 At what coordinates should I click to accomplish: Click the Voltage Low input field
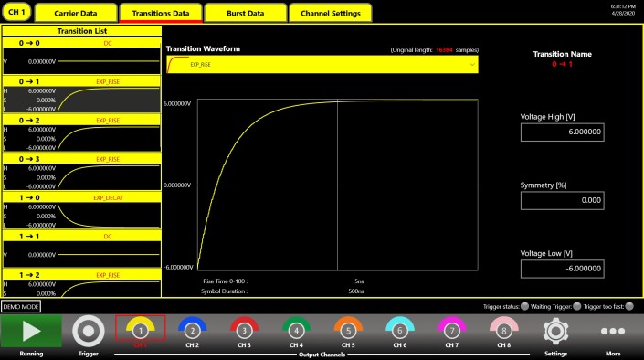click(563, 269)
